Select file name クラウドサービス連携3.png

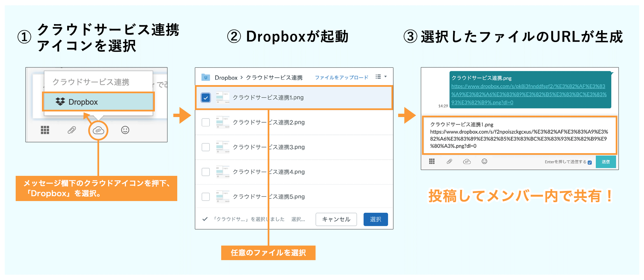coord(269,147)
